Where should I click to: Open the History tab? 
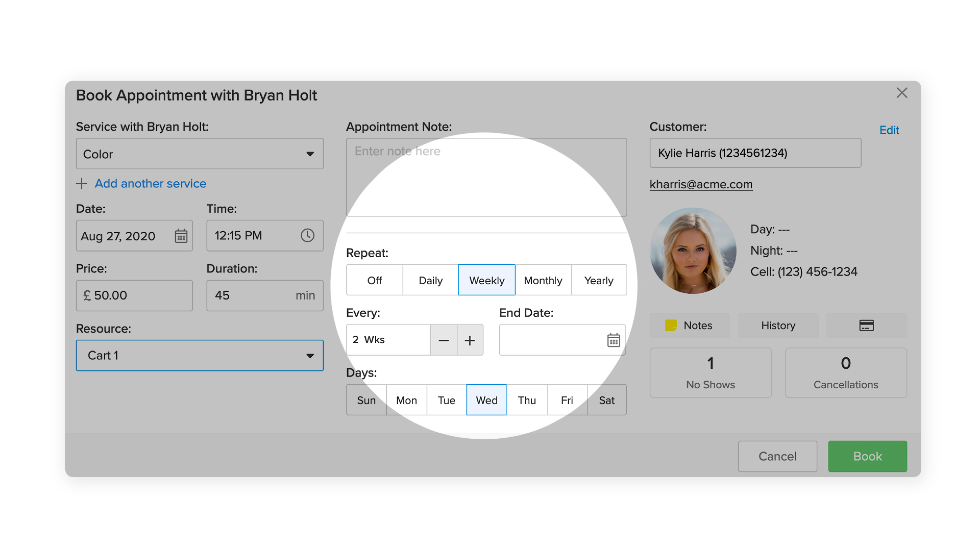point(778,325)
